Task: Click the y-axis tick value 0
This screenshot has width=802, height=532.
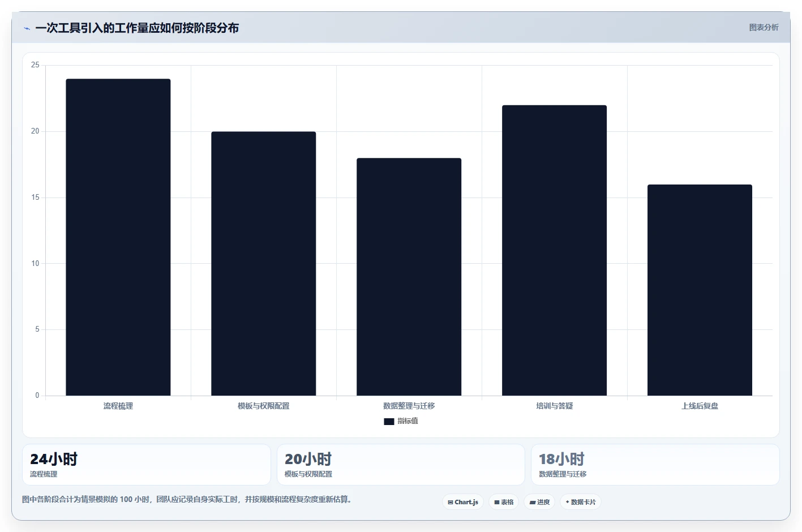Action: pos(37,396)
